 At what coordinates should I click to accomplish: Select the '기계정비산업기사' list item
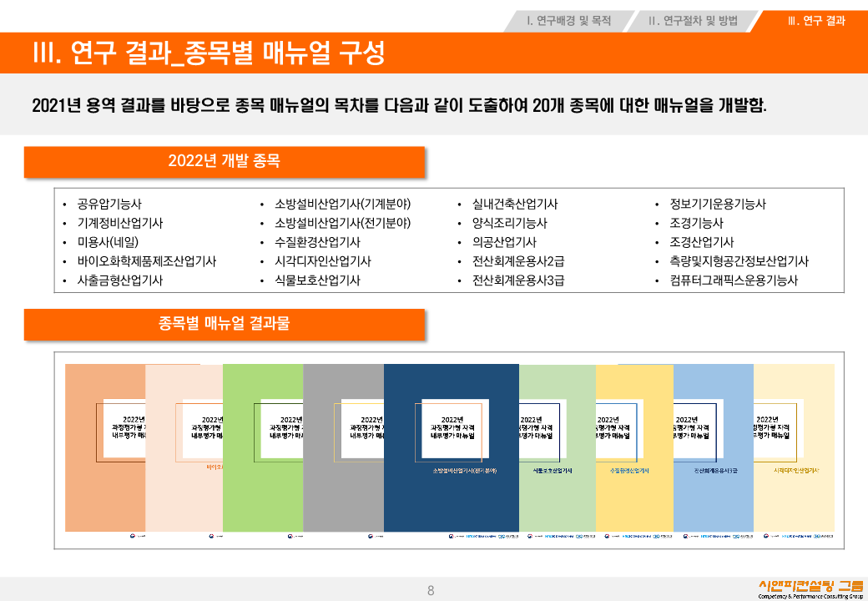(119, 223)
